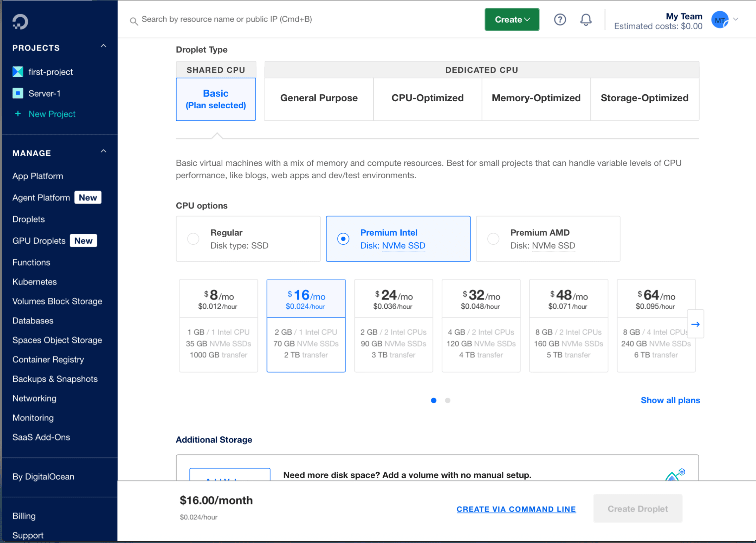Open Server-1 from its project icon
Viewport: 756px width, 543px height.
point(18,93)
